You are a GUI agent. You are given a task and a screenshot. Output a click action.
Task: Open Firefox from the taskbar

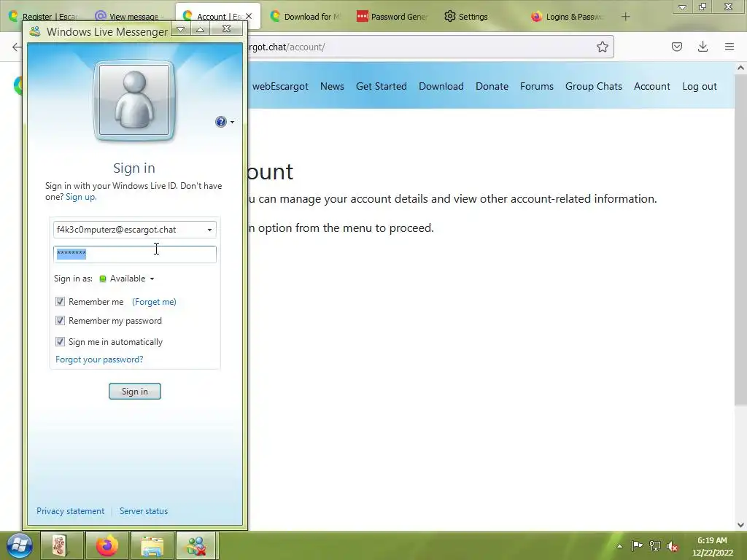pos(107,545)
